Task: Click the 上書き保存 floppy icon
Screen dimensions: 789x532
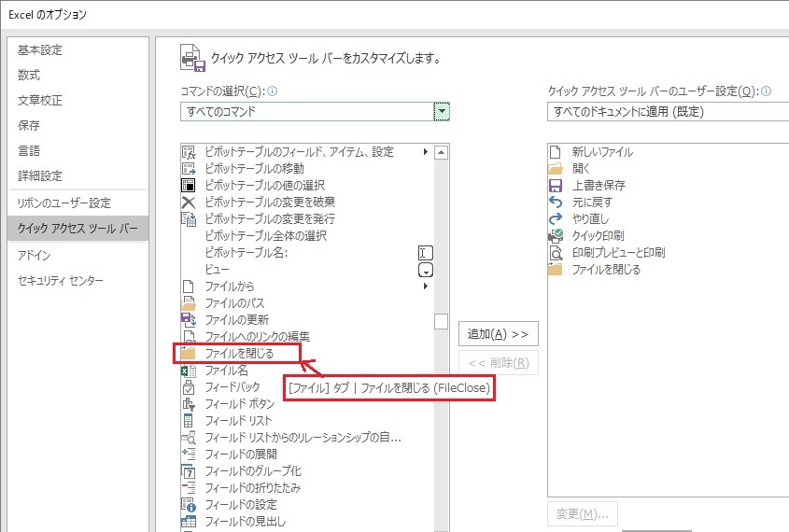Action: (556, 186)
